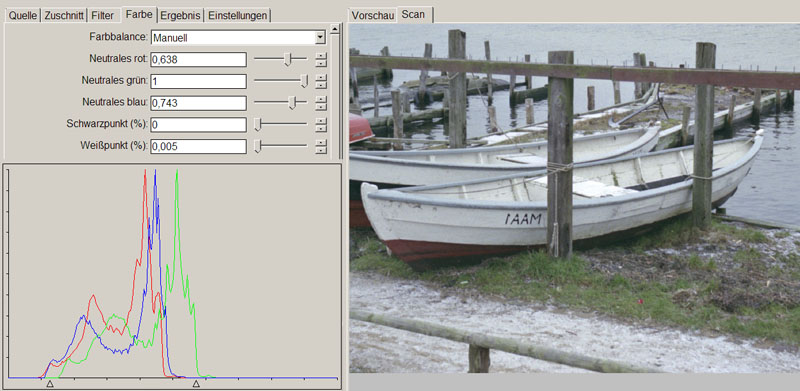The image size is (800, 391).
Task: Open the Filter tab
Action: [103, 15]
